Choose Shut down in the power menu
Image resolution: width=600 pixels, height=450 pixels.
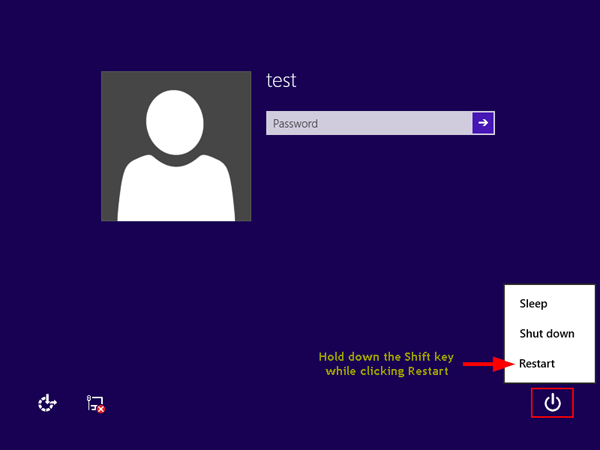pyautogui.click(x=546, y=334)
